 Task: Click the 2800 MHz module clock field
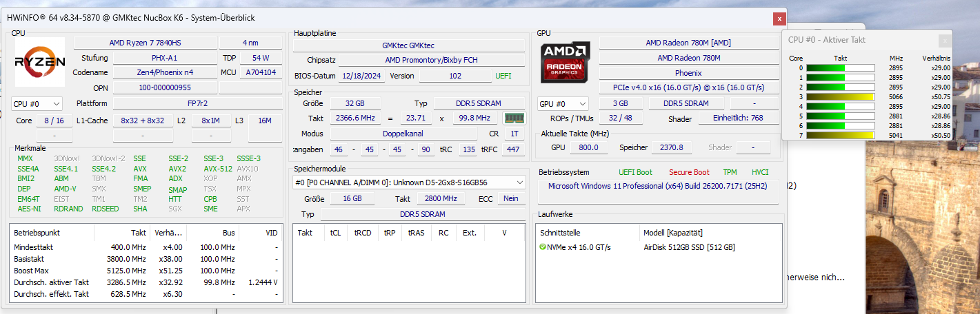pyautogui.click(x=441, y=198)
